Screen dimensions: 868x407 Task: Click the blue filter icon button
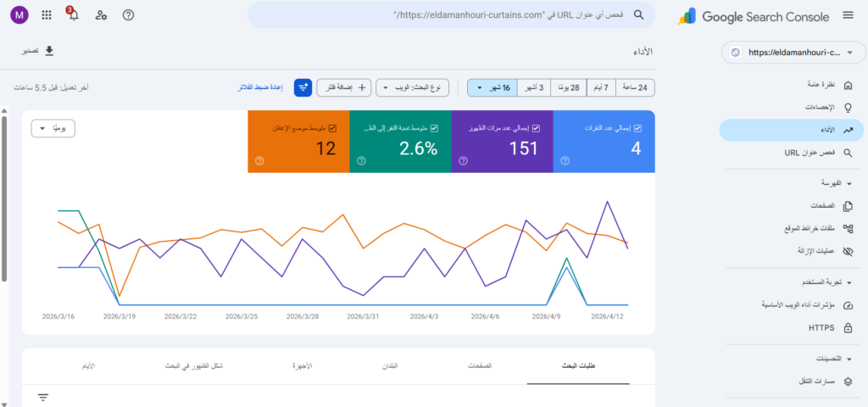(303, 87)
